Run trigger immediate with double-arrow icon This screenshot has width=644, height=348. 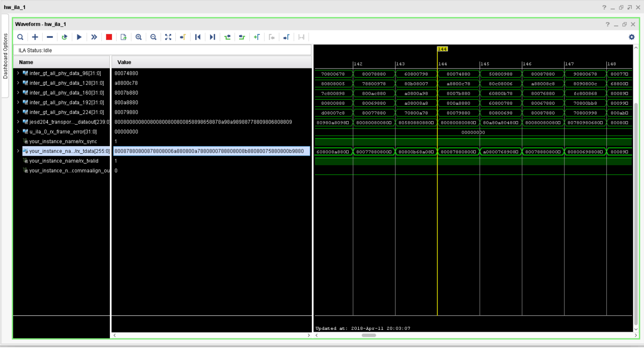click(x=94, y=37)
